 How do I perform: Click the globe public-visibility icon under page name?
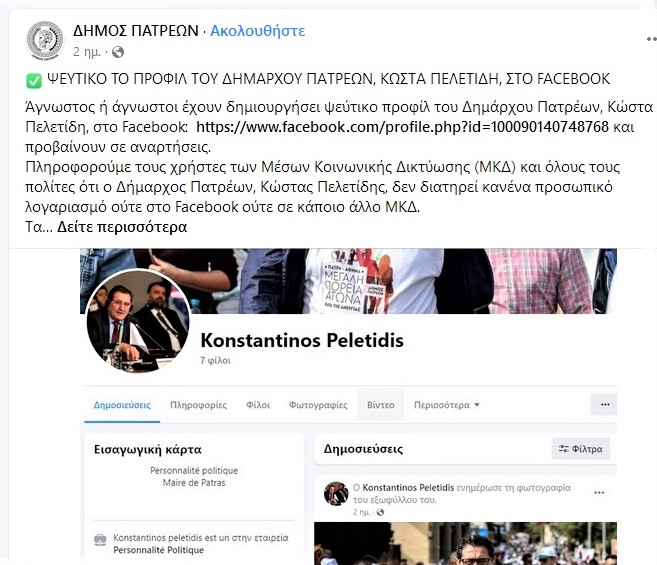click(x=118, y=52)
